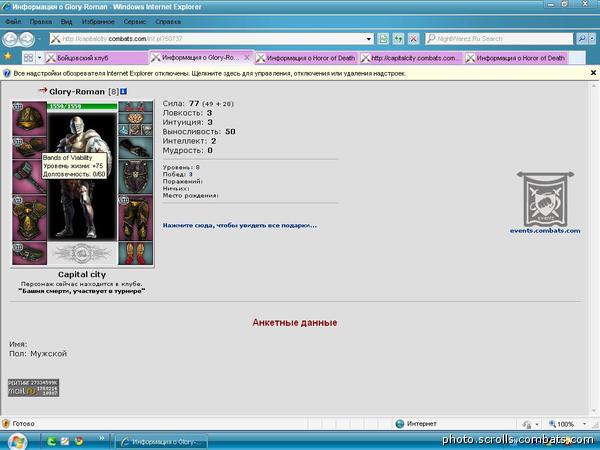Click the Анкетные данные heading

[295, 323]
